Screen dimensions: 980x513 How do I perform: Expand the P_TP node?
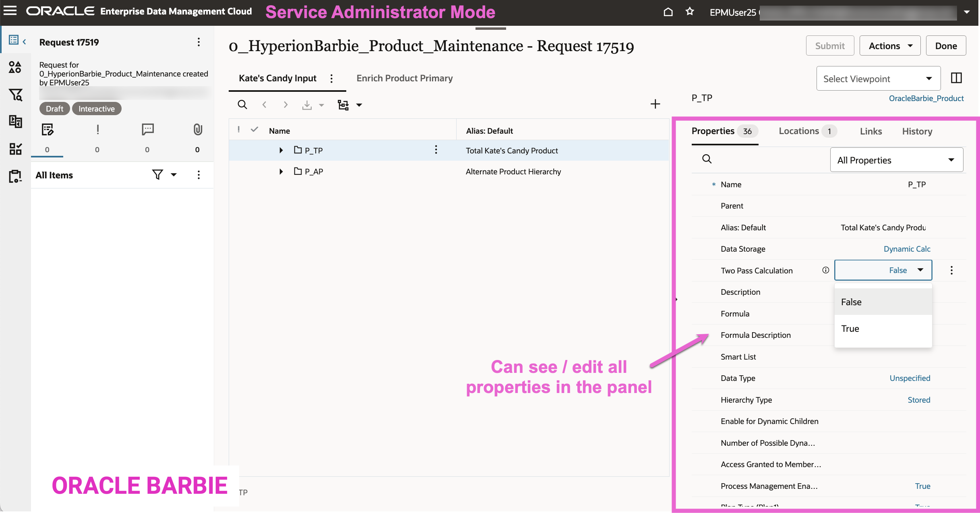[x=281, y=150]
